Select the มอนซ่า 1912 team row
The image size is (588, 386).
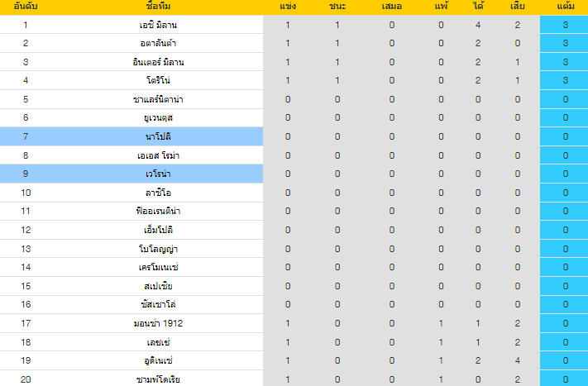(x=294, y=323)
